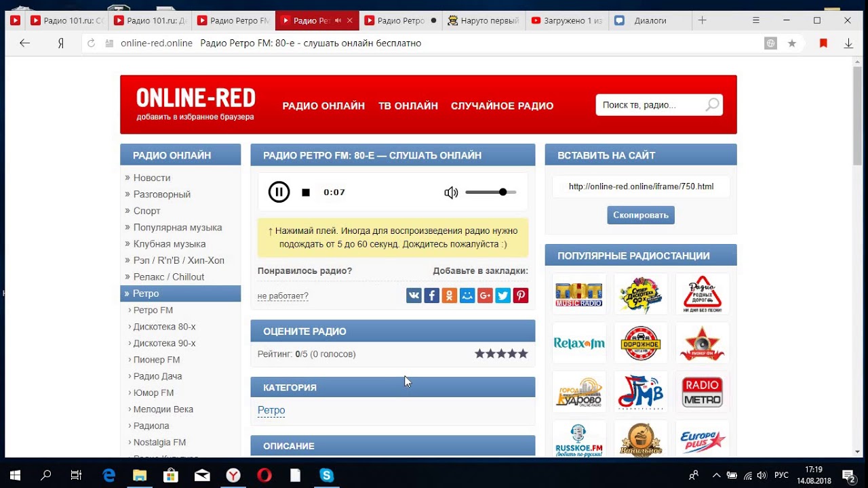
Task: Open Skype from taskbar
Action: [326, 476]
